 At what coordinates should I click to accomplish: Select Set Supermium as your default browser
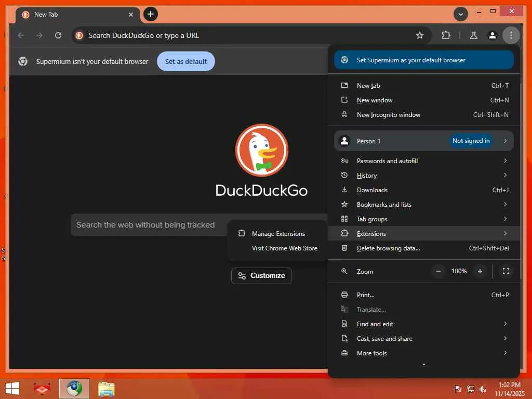pyautogui.click(x=424, y=60)
